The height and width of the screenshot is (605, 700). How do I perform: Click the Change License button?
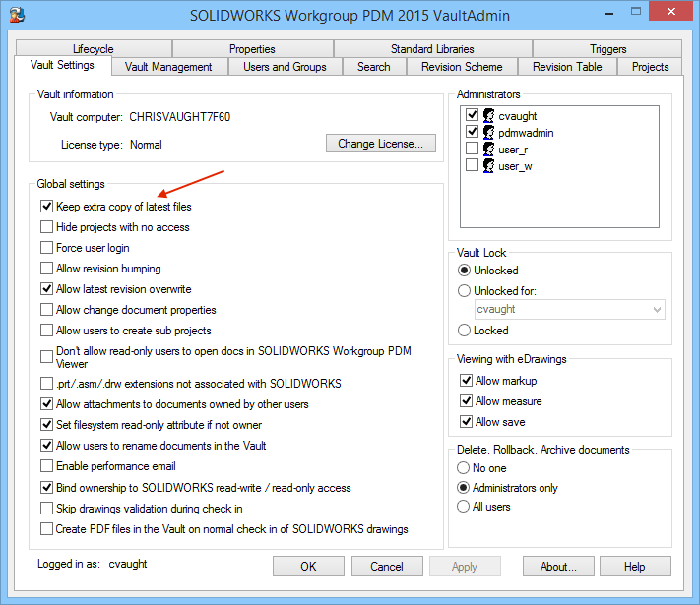(x=381, y=144)
